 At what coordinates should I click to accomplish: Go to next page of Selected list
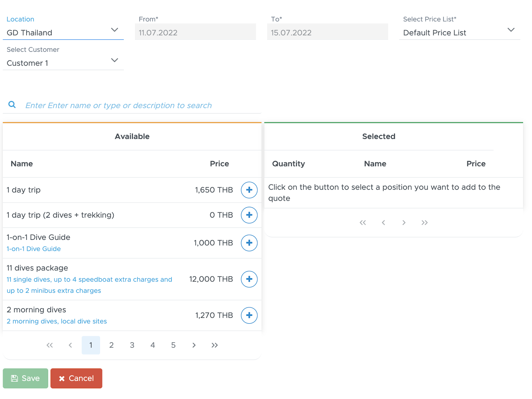coord(404,223)
